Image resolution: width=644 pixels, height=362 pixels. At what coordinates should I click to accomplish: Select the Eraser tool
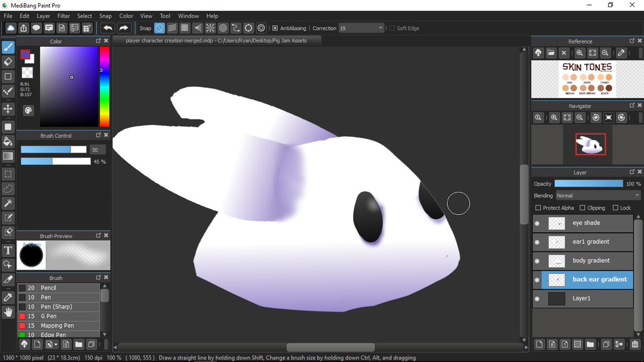[x=8, y=62]
